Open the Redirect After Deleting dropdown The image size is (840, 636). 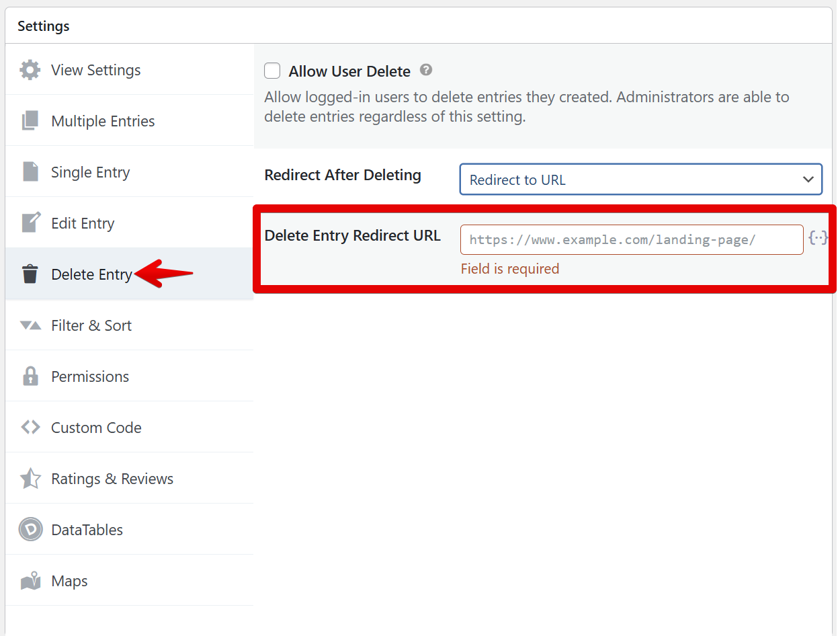click(640, 180)
